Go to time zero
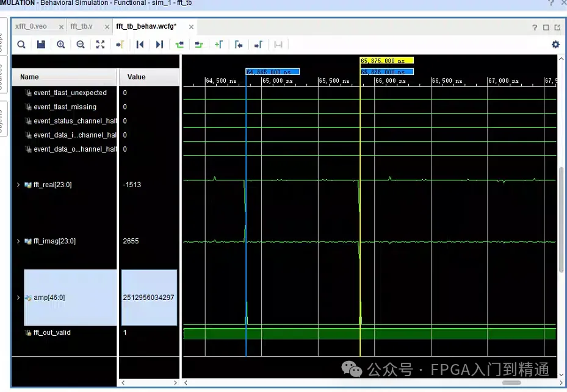567x392 pixels. [140, 45]
